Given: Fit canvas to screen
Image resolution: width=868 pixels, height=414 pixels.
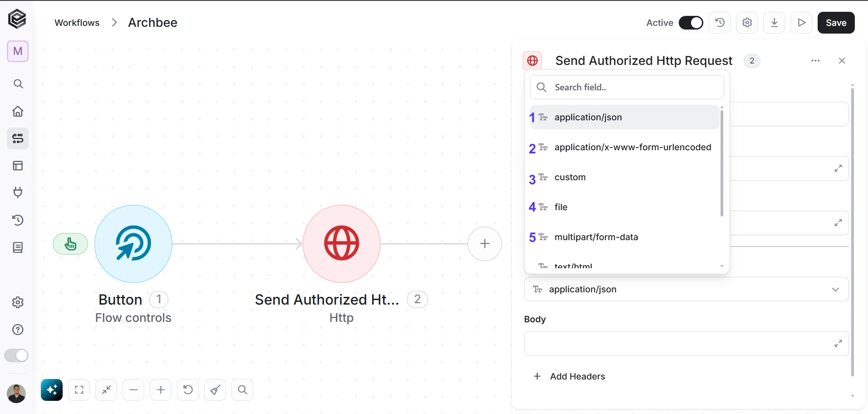Looking at the screenshot, I should (x=79, y=390).
